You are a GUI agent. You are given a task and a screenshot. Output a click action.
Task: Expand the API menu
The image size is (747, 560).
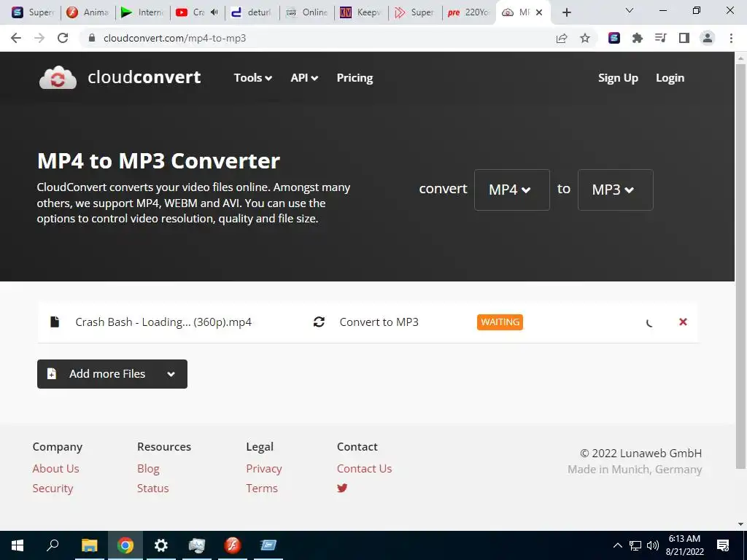(x=304, y=77)
